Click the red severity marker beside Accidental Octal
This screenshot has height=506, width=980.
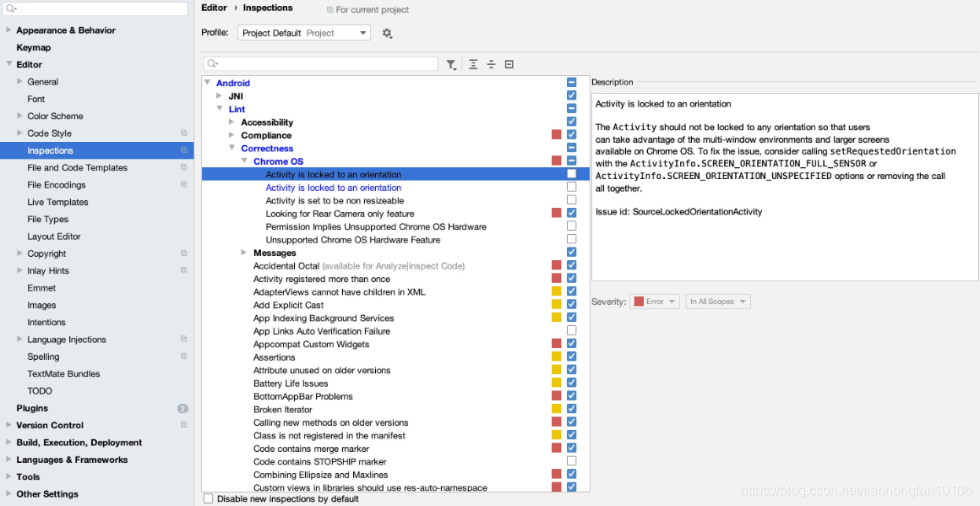click(556, 265)
